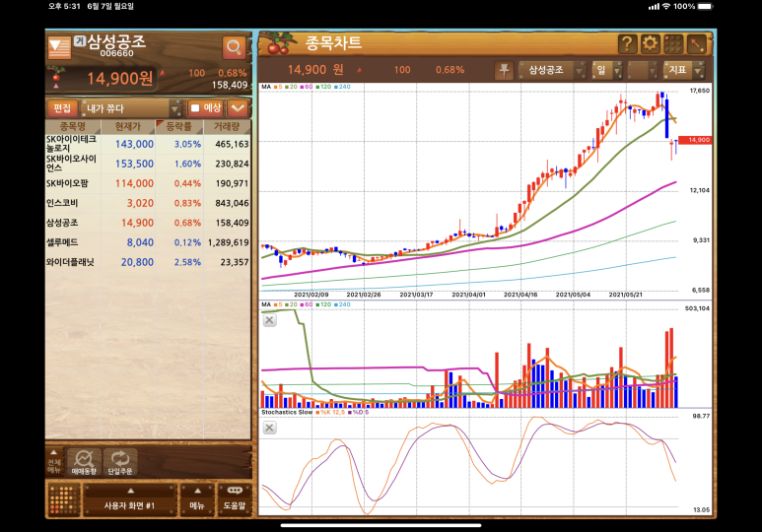
Task: Click the 종목차트 panel title
Action: [x=333, y=43]
